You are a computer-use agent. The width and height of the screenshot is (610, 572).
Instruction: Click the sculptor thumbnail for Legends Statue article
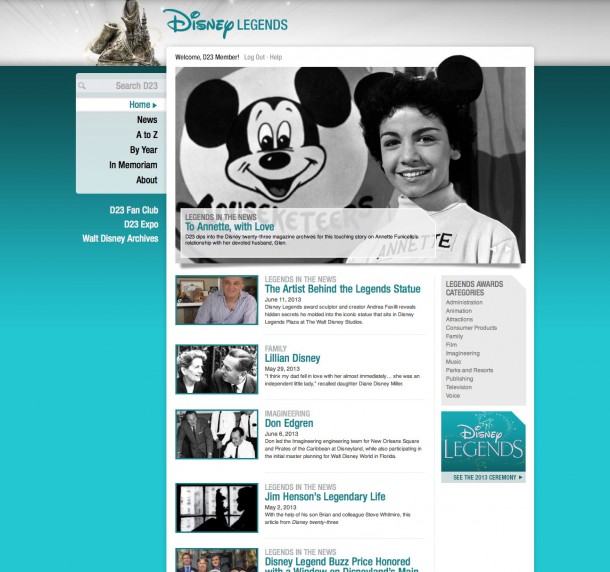(x=217, y=300)
